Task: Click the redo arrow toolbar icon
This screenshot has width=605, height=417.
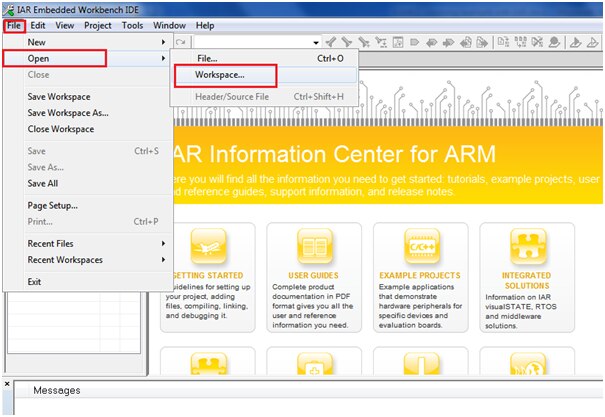Action: click(181, 43)
